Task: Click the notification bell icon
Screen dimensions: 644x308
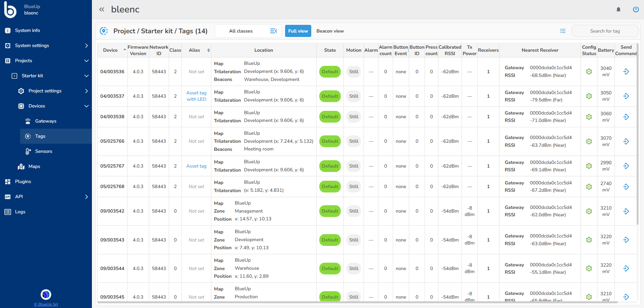Action: coord(619,9)
